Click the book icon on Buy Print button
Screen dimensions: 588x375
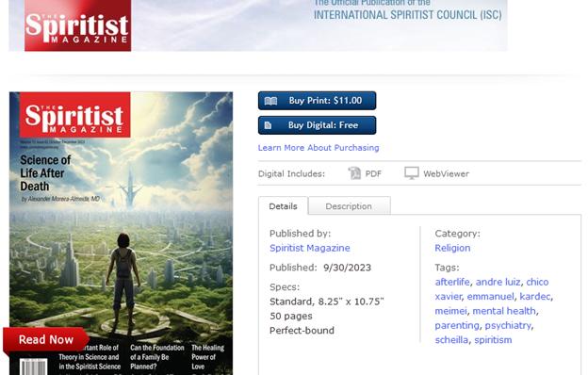[x=270, y=101]
